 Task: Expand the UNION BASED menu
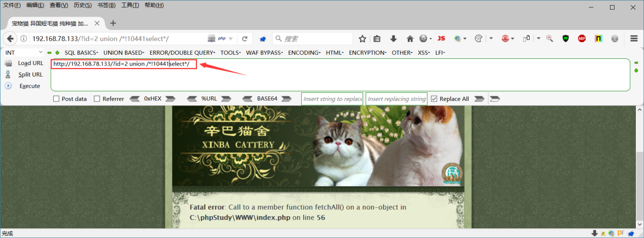point(124,53)
